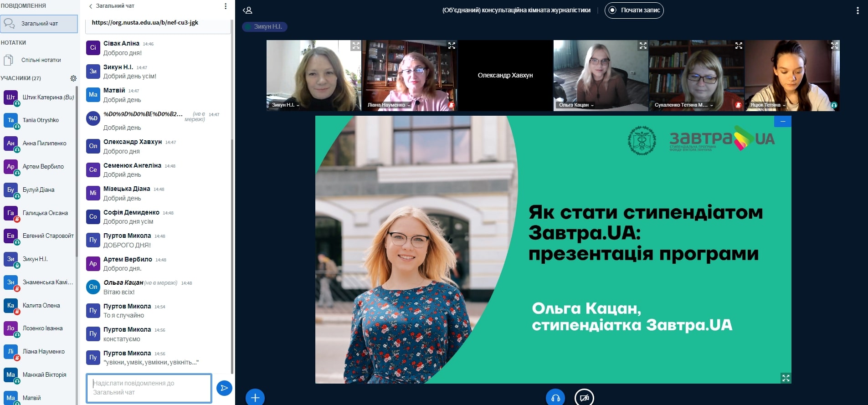Click the message "Вітаю всіх!" from Ольга Кацан
Screen dimensions: 868x405
(x=119, y=292)
